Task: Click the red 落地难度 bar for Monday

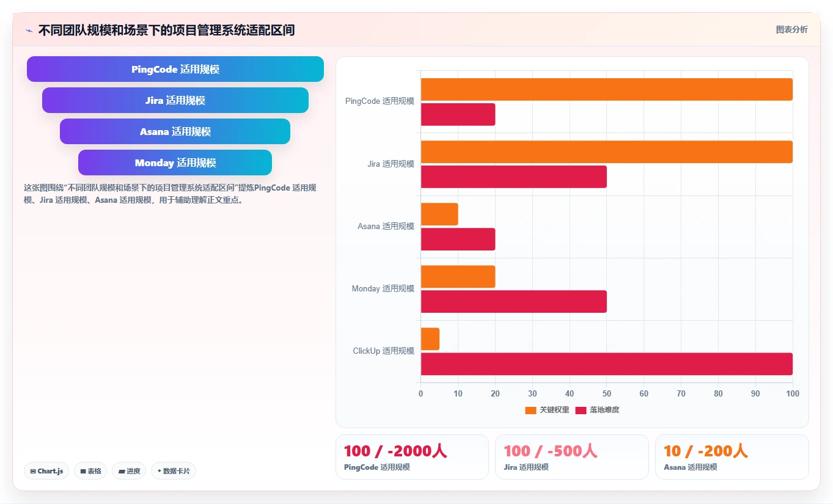Action: (513, 301)
